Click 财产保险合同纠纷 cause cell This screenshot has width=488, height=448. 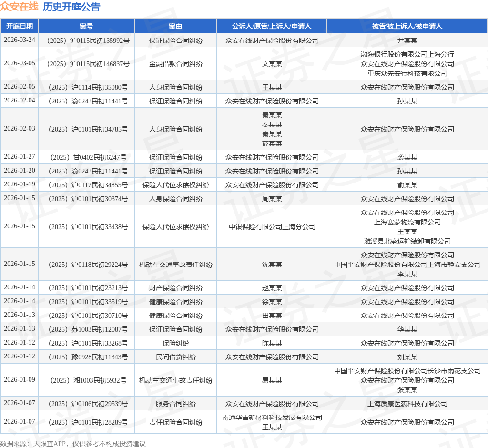pos(175,288)
